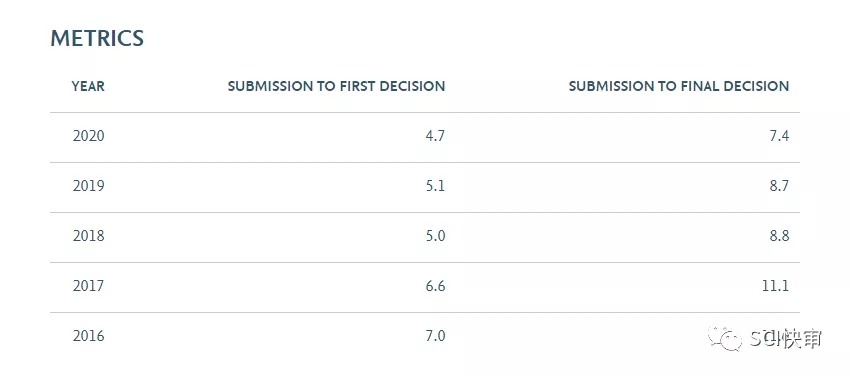Click the 11.1 final decision value

[775, 286]
